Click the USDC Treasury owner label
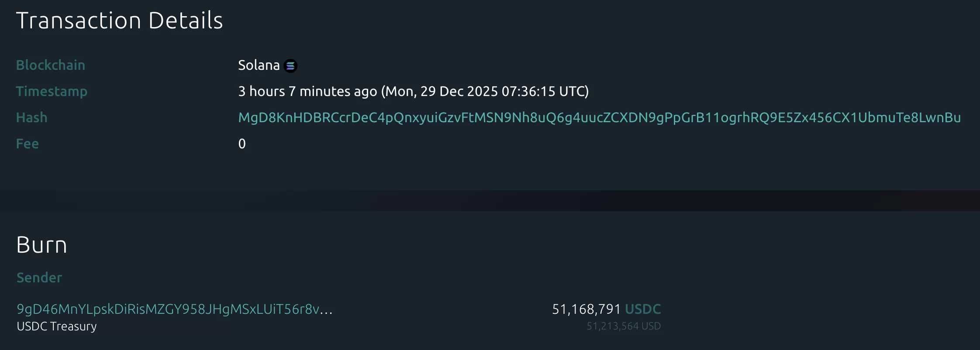980x350 pixels. (x=57, y=326)
